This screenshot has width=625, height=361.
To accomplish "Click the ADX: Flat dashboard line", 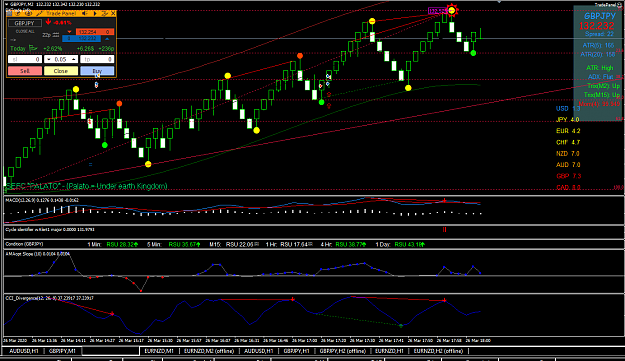I will click(x=601, y=77).
